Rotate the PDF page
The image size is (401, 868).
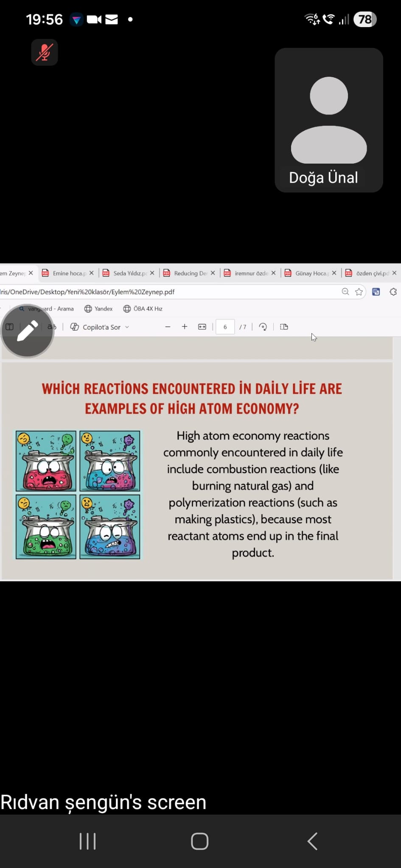click(x=263, y=327)
